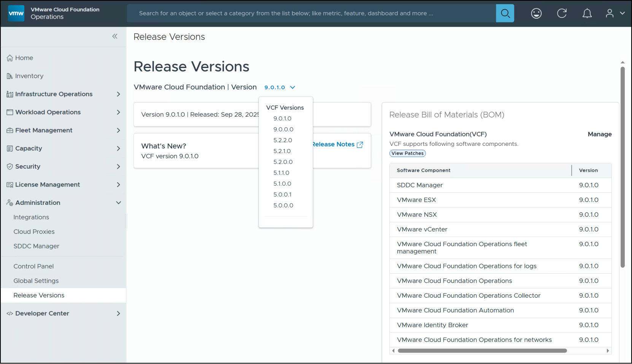
Task: Pick version 5.0.0.0 from list
Action: 283,206
